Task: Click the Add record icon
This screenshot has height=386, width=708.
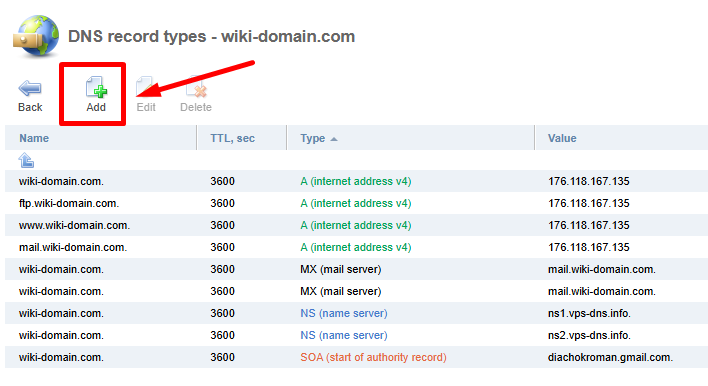Action: tap(96, 87)
